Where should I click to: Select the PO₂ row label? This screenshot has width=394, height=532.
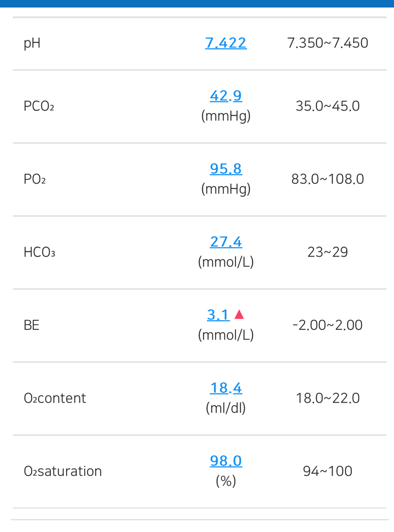coord(34,179)
